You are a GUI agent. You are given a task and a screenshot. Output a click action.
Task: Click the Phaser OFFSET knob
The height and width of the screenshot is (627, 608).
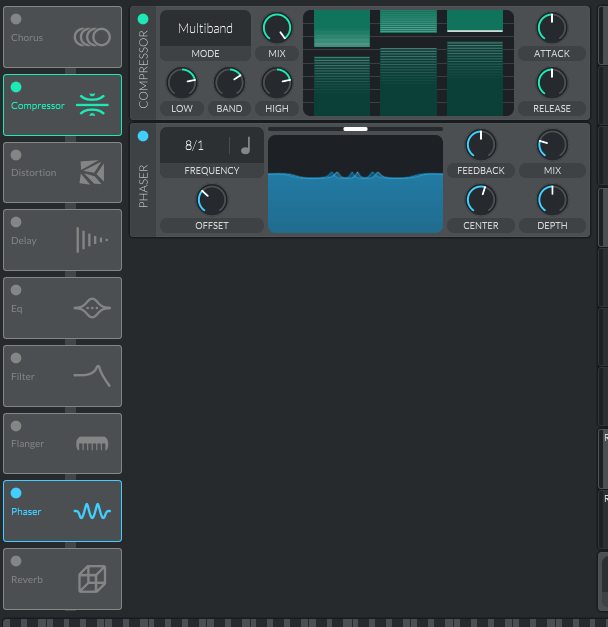212,200
